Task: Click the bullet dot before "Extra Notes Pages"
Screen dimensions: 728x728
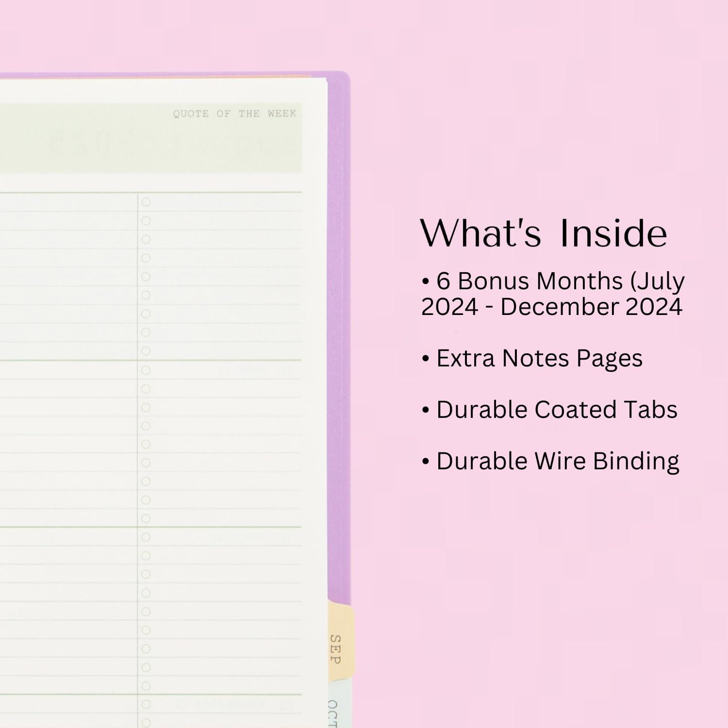Action: [426, 359]
